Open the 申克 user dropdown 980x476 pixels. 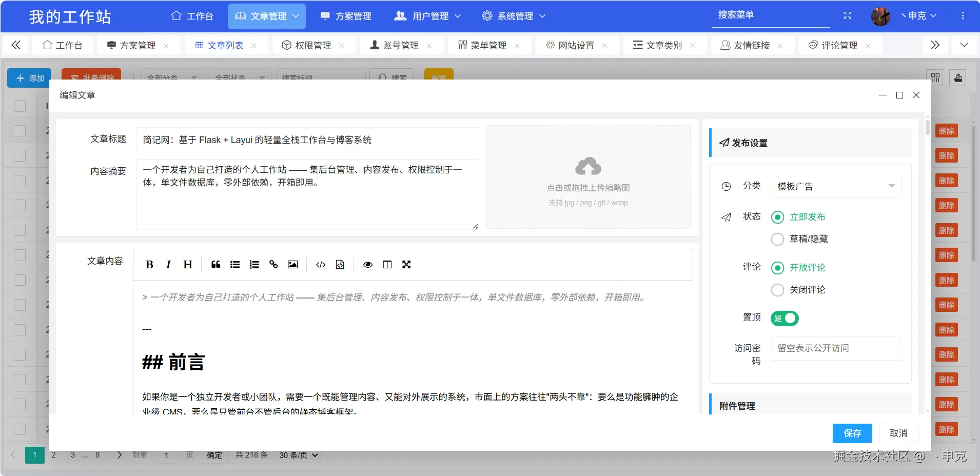(918, 16)
